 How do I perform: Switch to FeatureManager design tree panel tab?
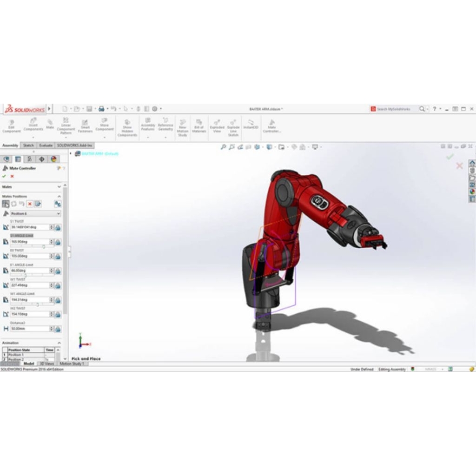(6, 159)
